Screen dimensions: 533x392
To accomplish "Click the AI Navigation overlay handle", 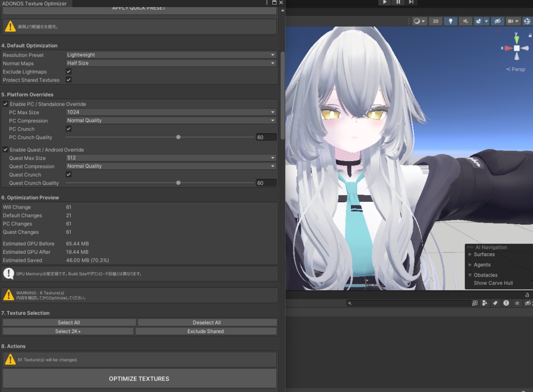I will pyautogui.click(x=470, y=247).
